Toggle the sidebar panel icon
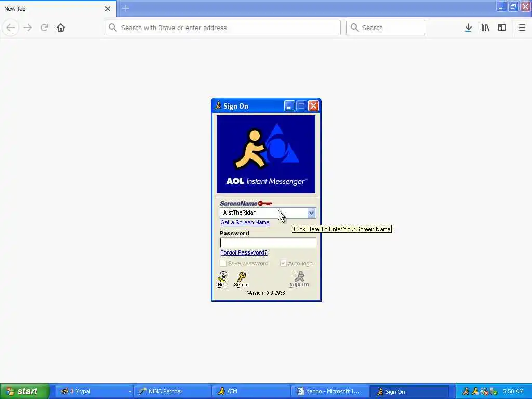 tap(502, 28)
